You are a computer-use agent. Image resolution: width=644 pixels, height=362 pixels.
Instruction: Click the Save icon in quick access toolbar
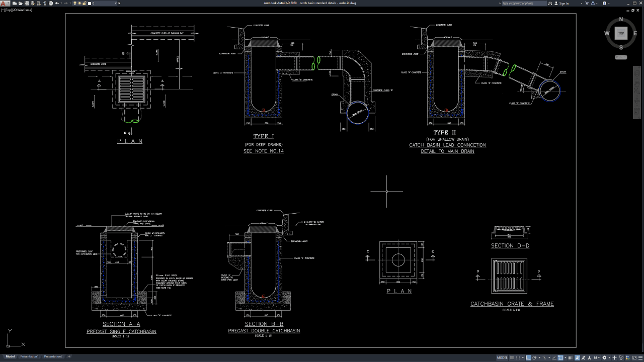27,3
